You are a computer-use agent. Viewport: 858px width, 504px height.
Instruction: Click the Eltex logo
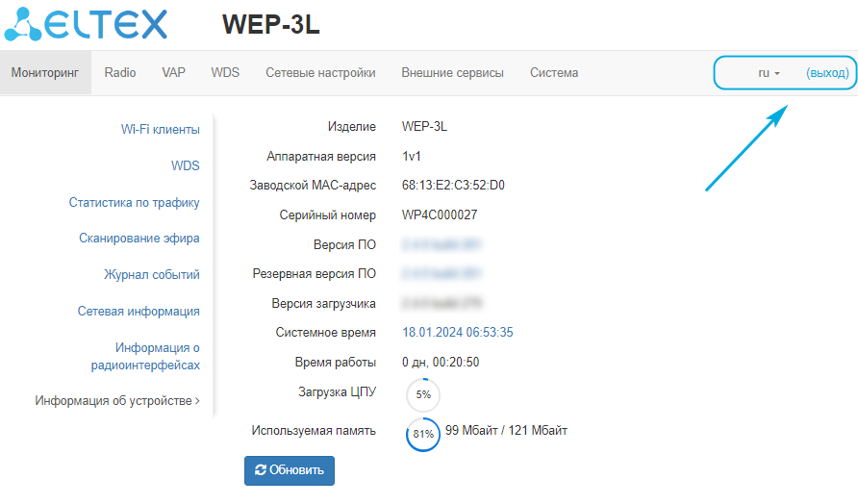pos(86,24)
